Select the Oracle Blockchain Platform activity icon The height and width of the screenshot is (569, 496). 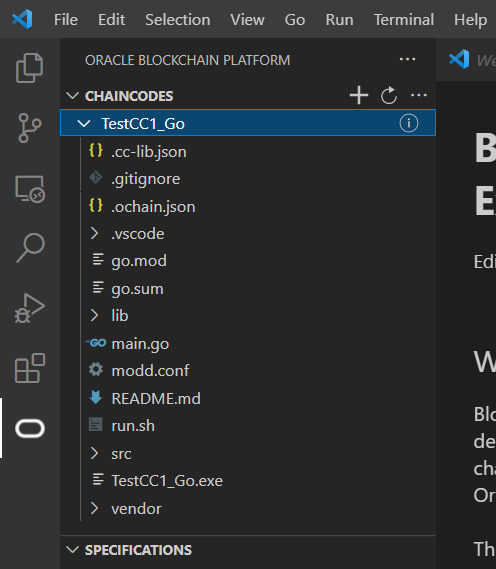point(30,428)
